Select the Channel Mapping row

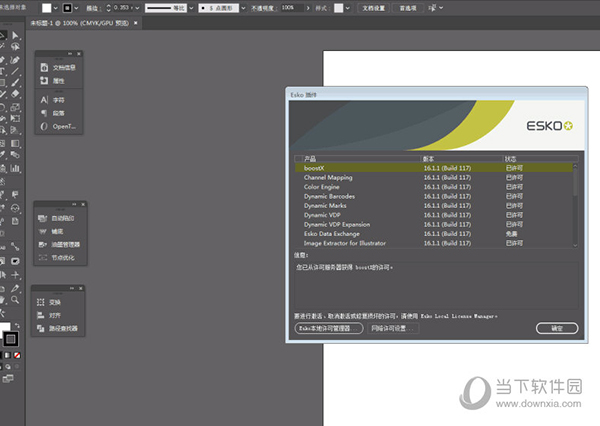click(434, 177)
